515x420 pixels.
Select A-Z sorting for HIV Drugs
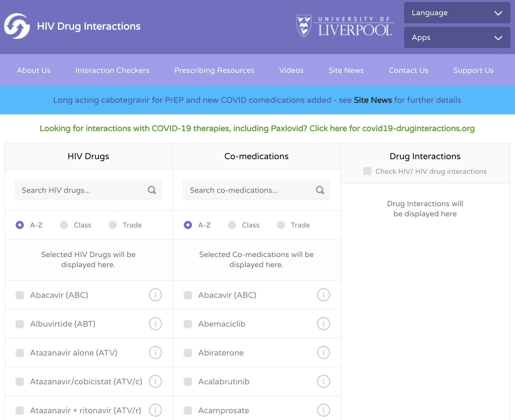click(20, 225)
